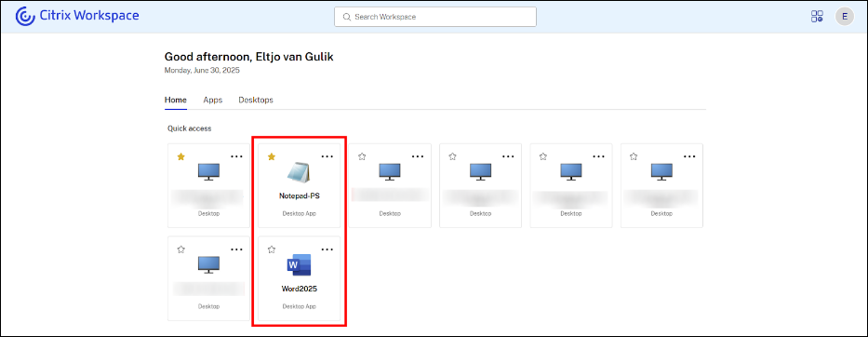
Task: Click Desktop App label under Word2025
Action: coord(300,306)
